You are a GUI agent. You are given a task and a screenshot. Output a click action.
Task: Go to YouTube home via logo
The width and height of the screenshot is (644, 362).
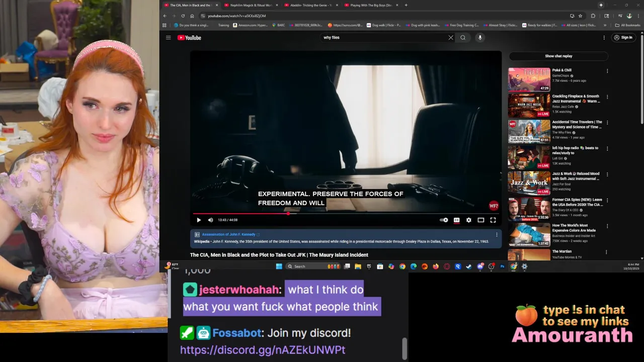(x=189, y=38)
